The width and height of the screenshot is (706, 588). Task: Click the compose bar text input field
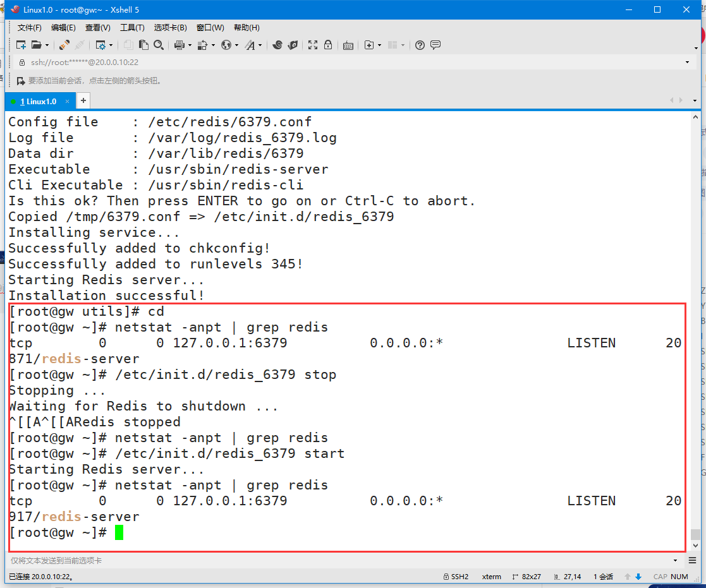point(340,560)
